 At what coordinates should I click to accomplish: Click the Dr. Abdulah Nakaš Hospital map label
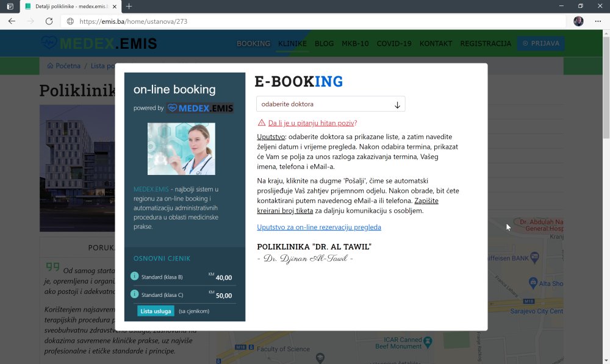(542, 225)
